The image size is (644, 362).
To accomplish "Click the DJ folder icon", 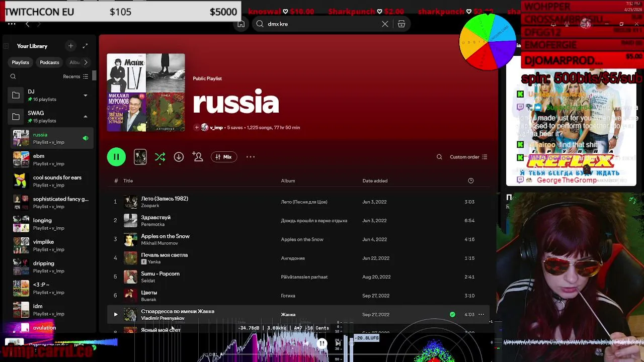I will click(16, 95).
